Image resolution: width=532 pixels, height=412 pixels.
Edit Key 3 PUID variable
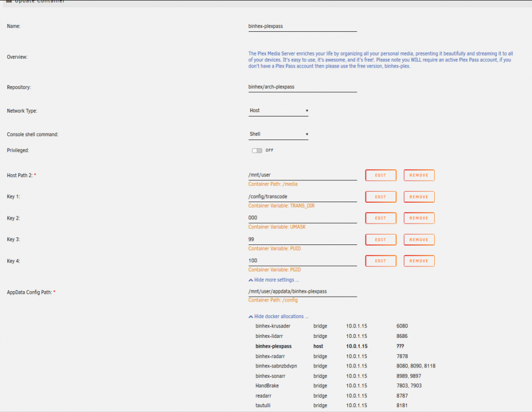pos(381,240)
